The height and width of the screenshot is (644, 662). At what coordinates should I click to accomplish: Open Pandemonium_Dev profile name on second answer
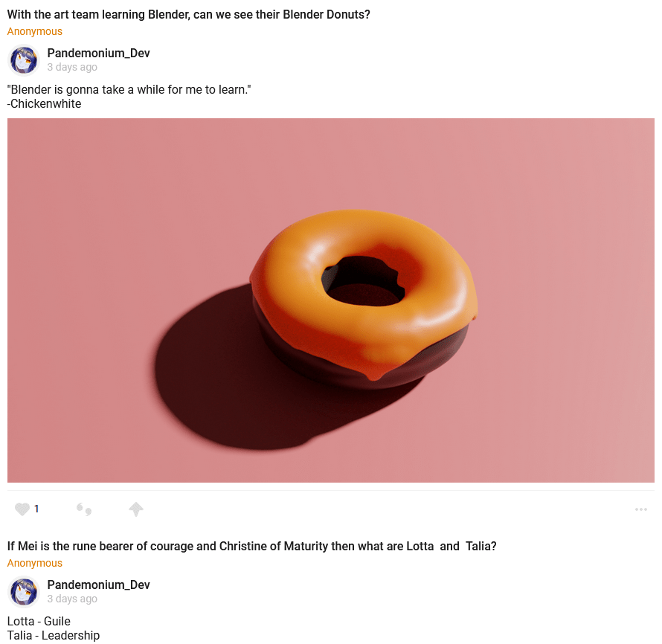(x=98, y=585)
